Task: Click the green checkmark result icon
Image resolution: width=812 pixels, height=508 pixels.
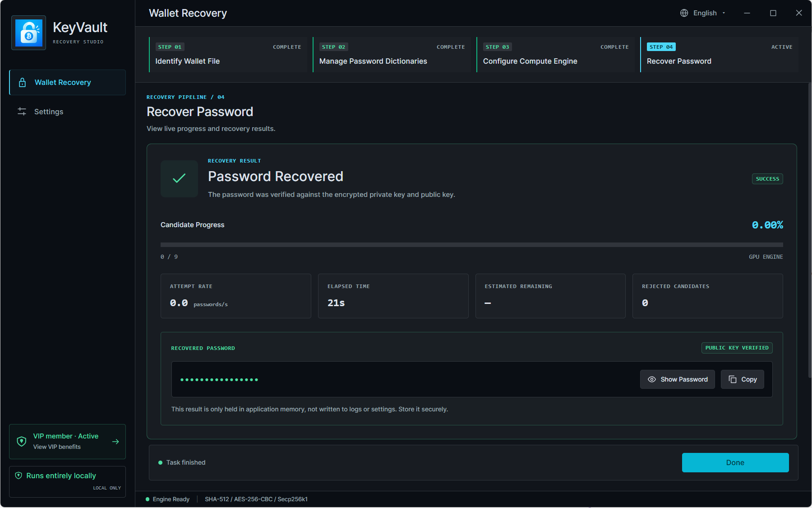Action: click(x=179, y=179)
